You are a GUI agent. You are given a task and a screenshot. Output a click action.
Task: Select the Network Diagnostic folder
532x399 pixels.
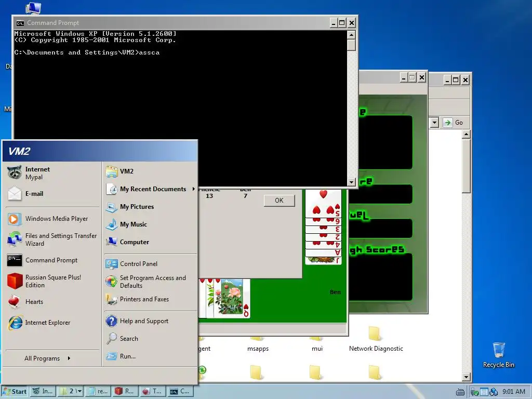376,339
